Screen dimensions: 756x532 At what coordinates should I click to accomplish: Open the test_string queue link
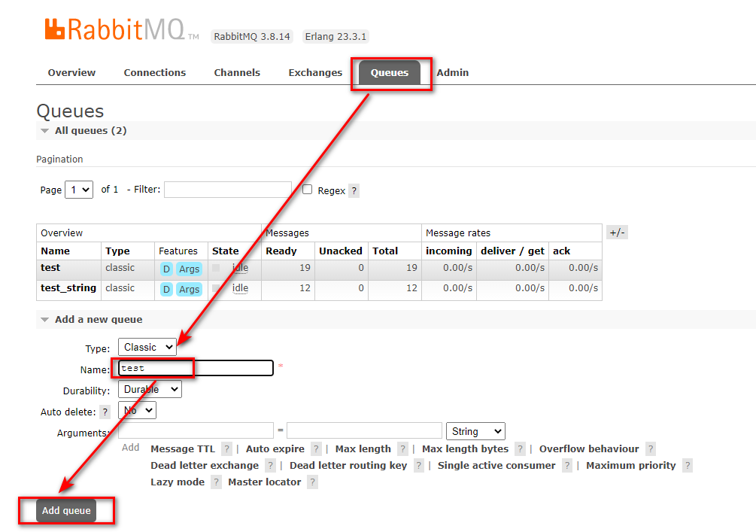pyautogui.click(x=68, y=288)
